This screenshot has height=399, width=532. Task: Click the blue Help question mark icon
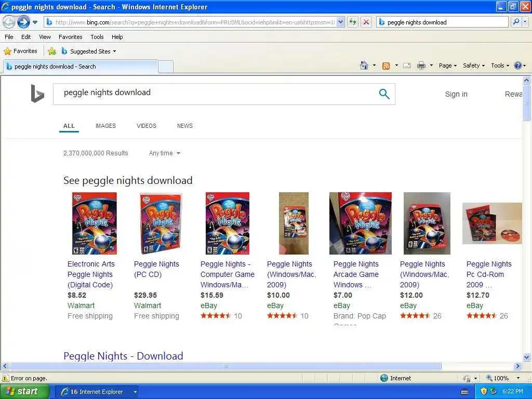pos(518,65)
